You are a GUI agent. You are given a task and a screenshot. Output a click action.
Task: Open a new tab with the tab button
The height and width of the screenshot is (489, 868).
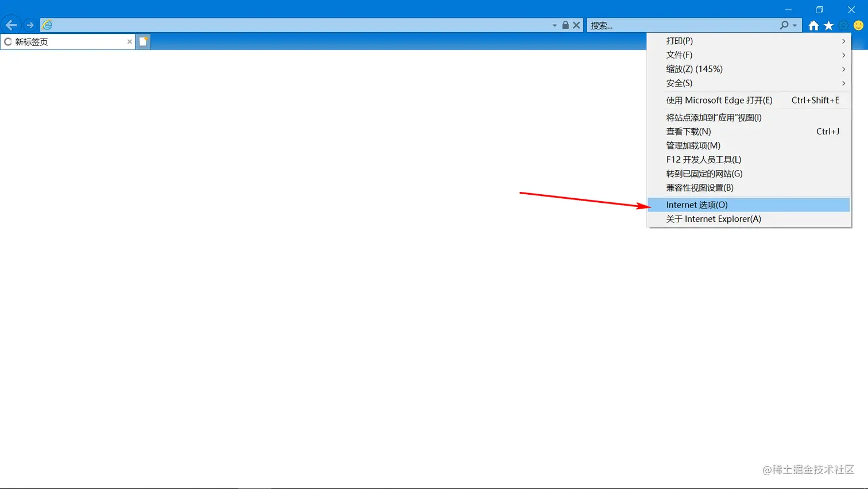coord(144,41)
